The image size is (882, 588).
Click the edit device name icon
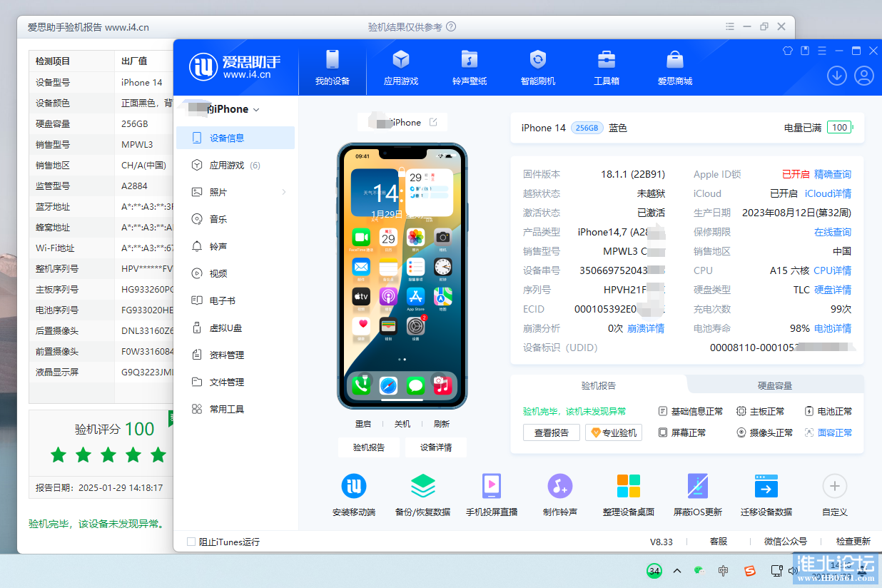433,122
